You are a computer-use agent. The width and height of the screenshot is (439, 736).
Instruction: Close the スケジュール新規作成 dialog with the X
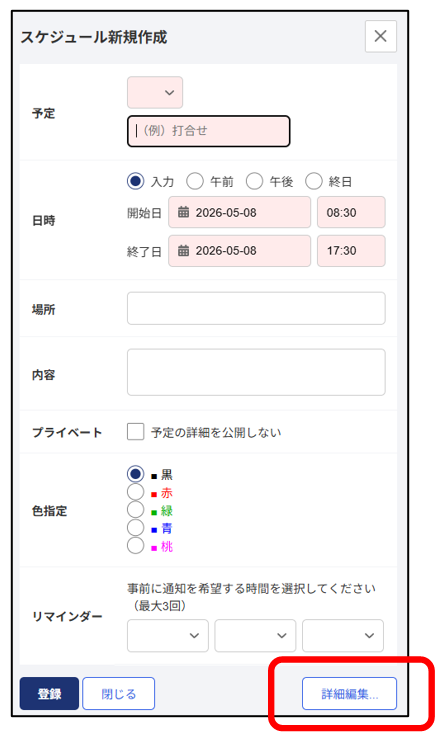pos(381,36)
